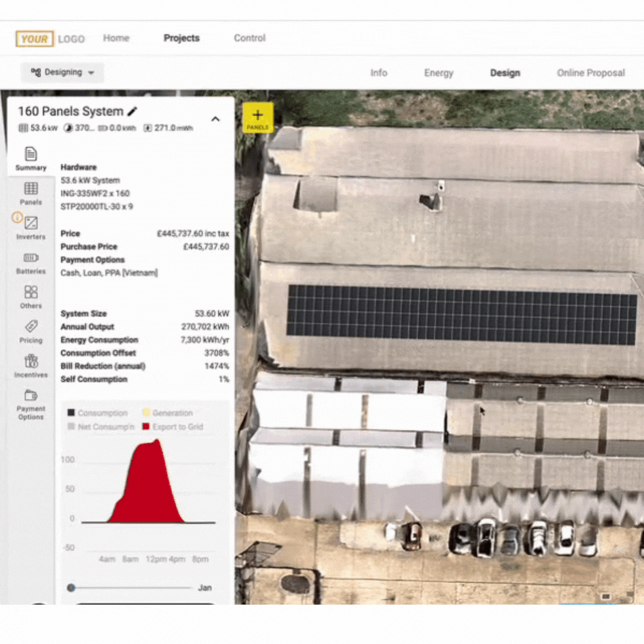644x644 pixels.
Task: Open the Control menu
Action: pos(250,38)
